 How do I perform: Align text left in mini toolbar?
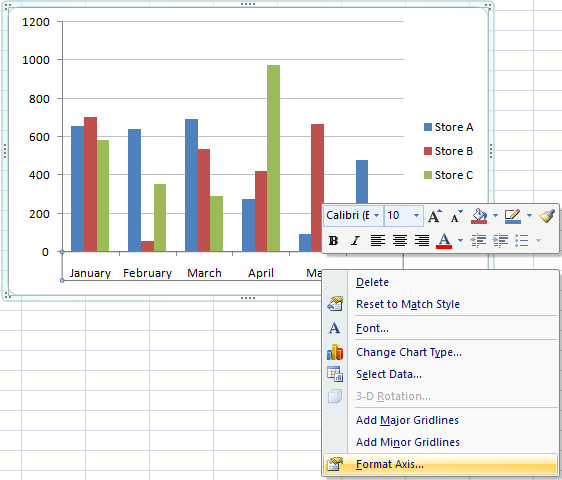pos(378,241)
